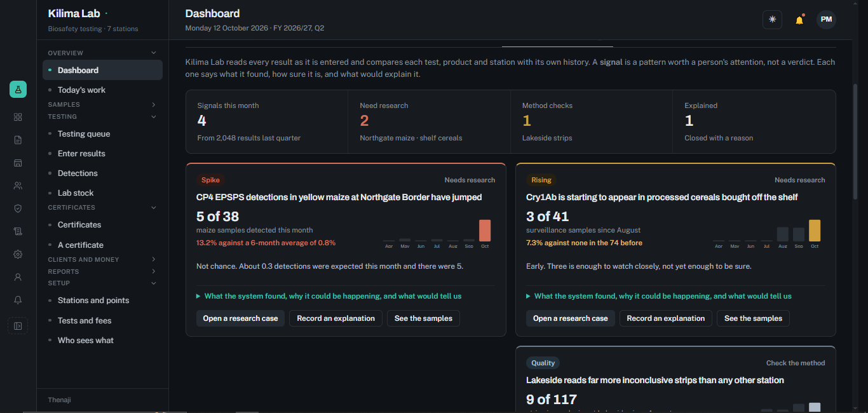The height and width of the screenshot is (413, 868).
Task: Click the 'Need research' stat tile
Action: coord(429,121)
